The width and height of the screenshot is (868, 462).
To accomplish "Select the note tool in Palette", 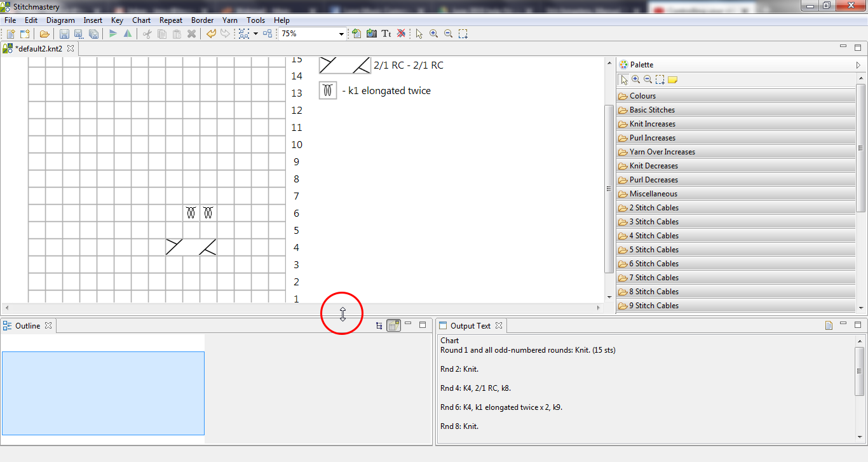I will click(672, 79).
